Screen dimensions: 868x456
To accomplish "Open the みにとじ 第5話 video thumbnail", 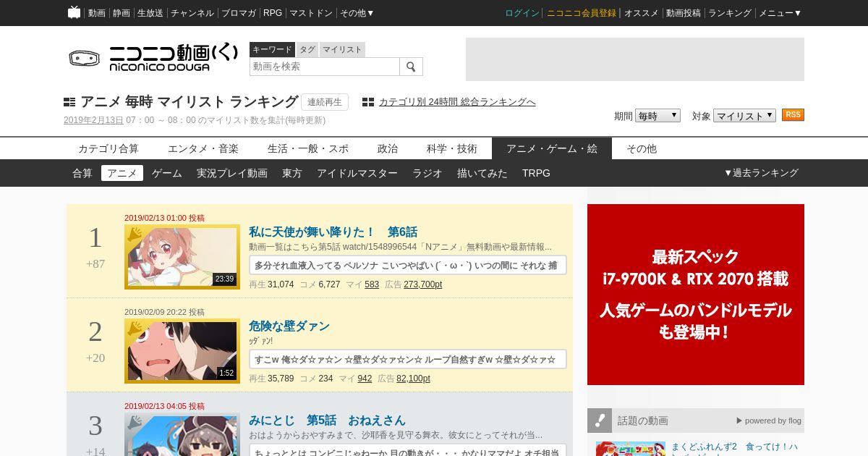I will [182, 434].
